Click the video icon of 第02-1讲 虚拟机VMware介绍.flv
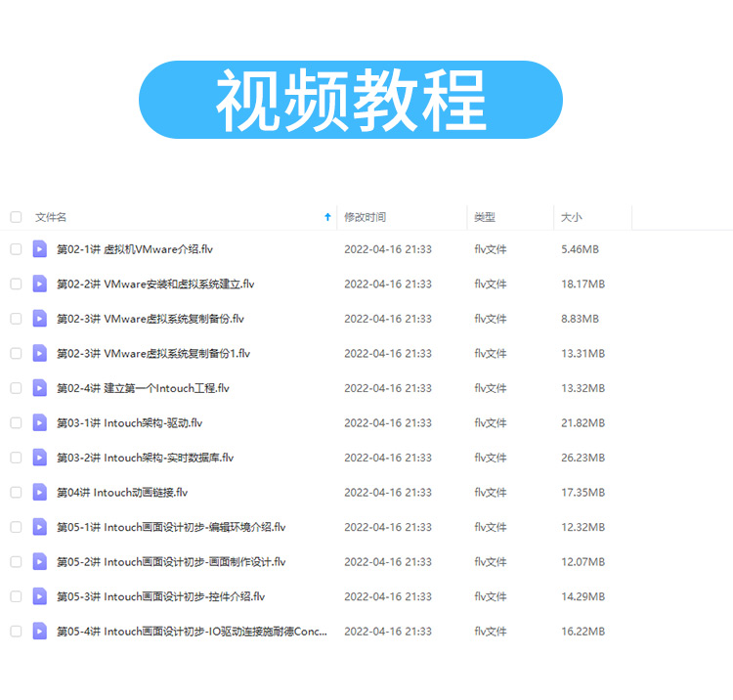This screenshot has height=700, width=733. [x=40, y=249]
